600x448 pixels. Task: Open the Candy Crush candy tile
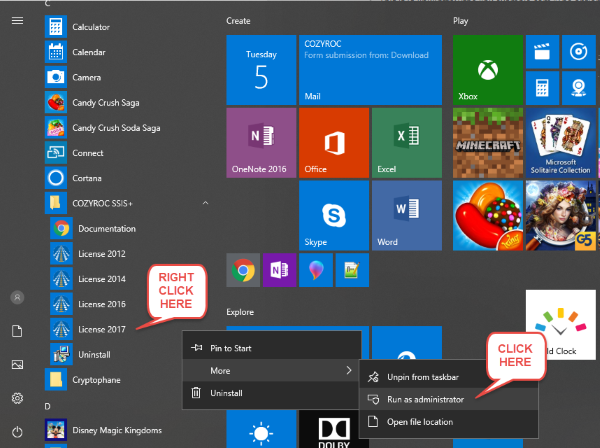(x=488, y=215)
